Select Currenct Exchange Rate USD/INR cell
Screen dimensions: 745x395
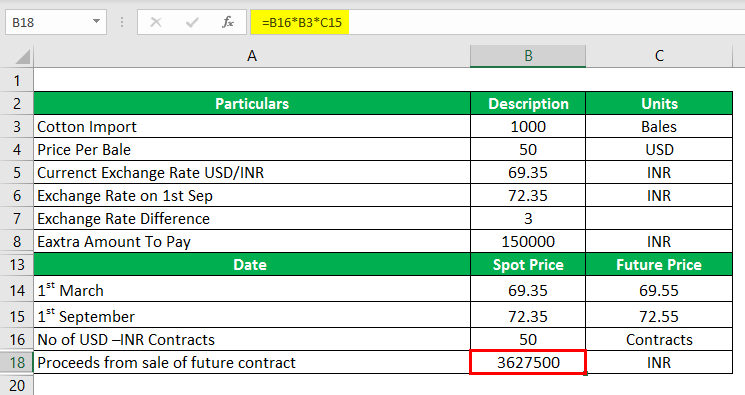[252, 172]
